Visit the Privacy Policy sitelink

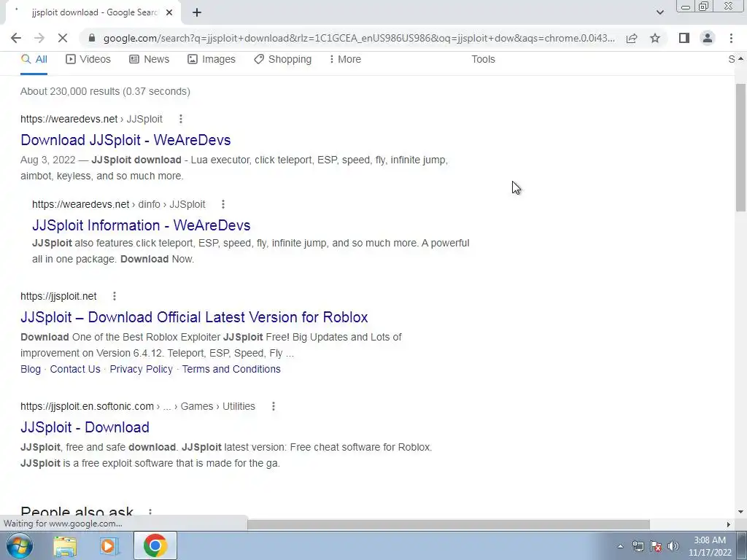141,369
